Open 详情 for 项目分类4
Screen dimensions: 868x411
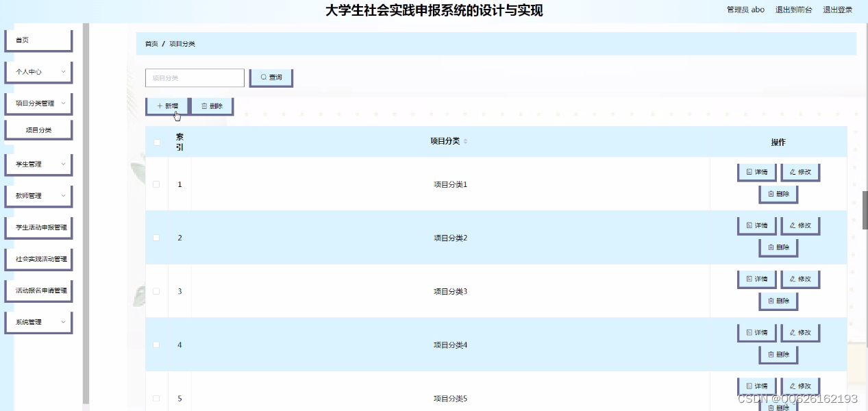(x=757, y=332)
